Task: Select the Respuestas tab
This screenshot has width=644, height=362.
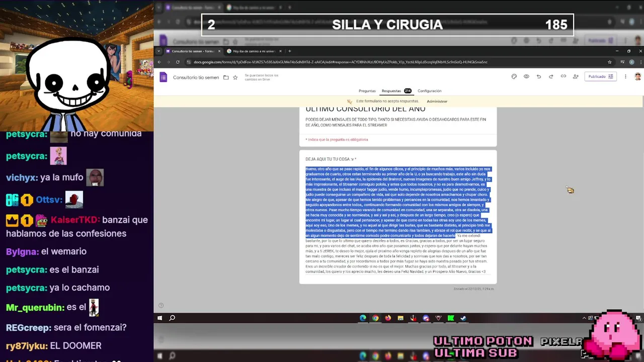Action: pos(396,91)
